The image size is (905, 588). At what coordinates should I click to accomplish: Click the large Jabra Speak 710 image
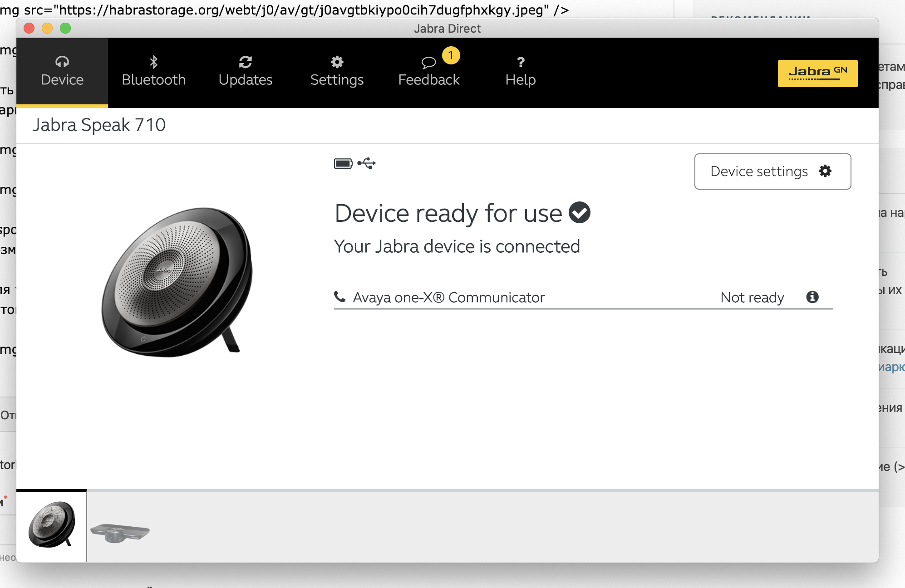177,282
